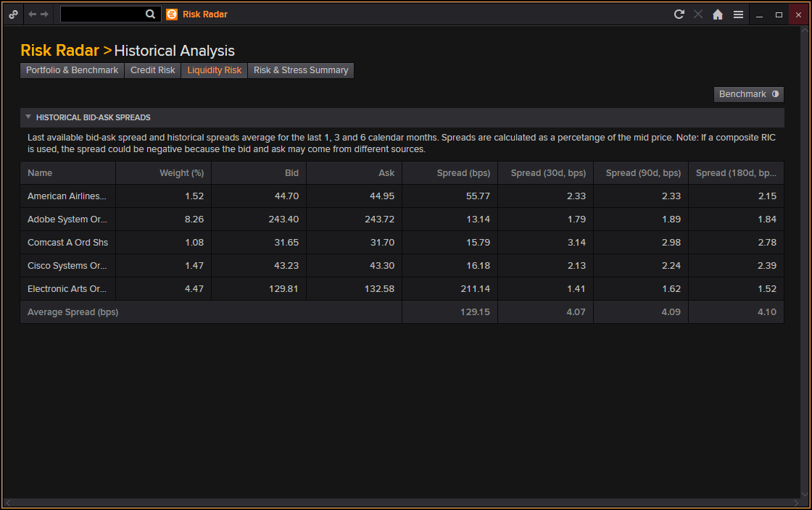Sort by Spread (180d, bps) column header
Viewport: 812px width, 510px height.
737,173
